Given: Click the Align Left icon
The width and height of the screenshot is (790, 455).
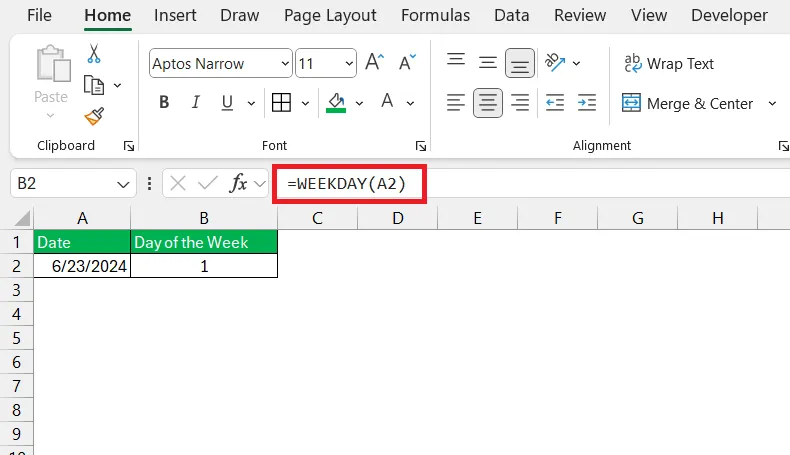Looking at the screenshot, I should tap(455, 103).
